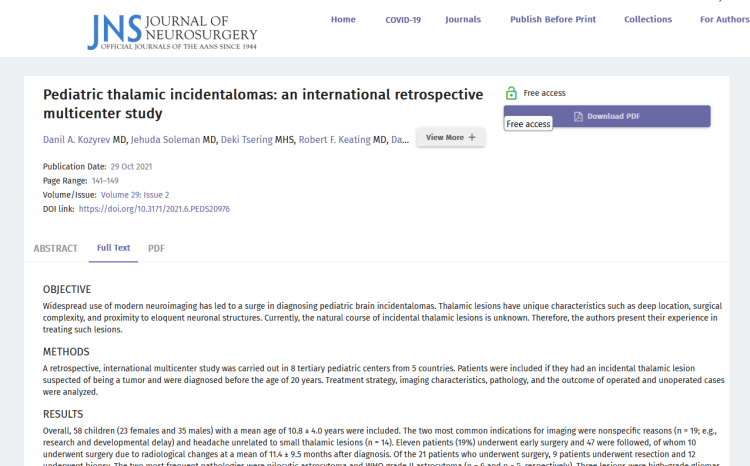750x466 pixels.
Task: Expand the Journals navigation menu
Action: pyautogui.click(x=463, y=20)
